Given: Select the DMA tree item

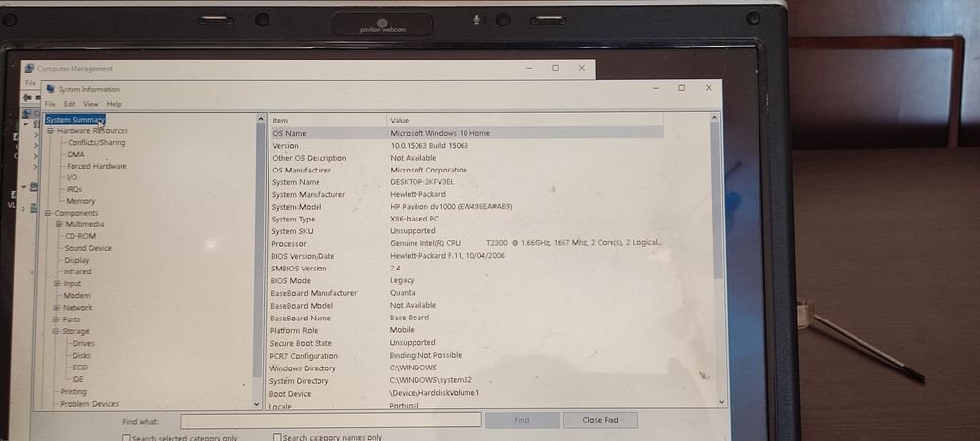Looking at the screenshot, I should coord(76,154).
